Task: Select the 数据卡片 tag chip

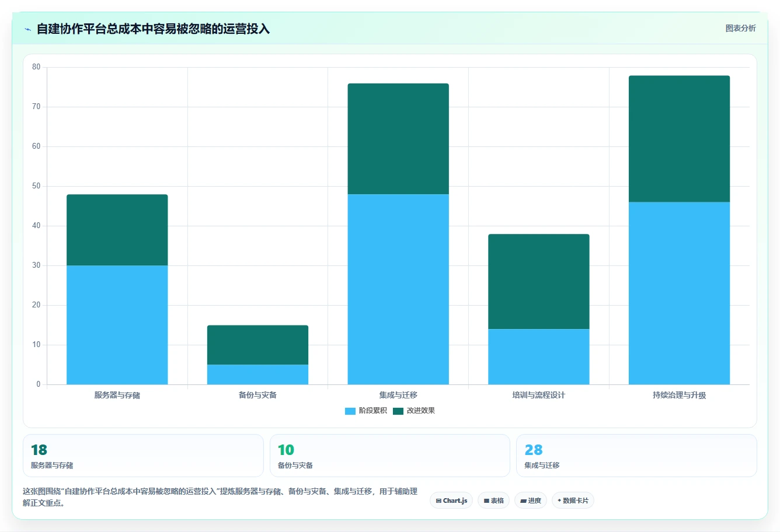Action: [573, 501]
